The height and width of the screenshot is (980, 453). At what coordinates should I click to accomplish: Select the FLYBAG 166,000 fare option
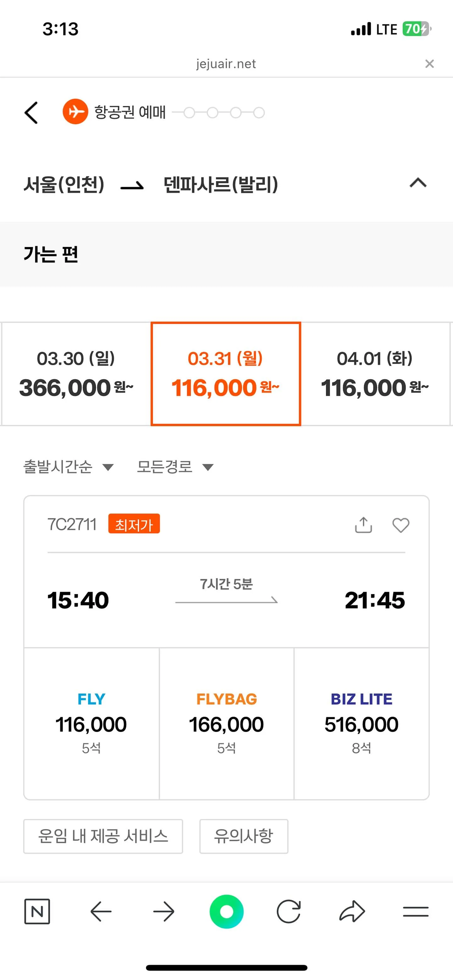click(226, 723)
